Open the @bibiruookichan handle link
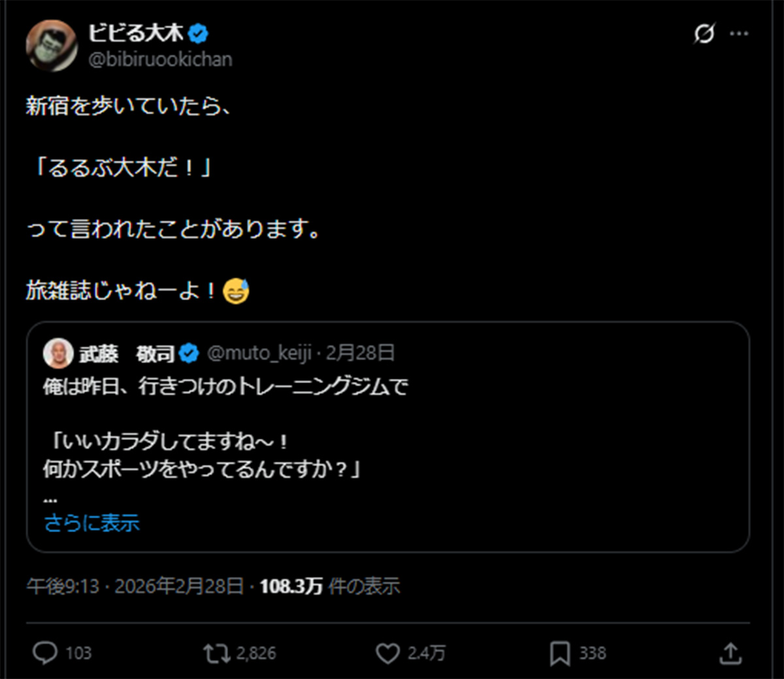Viewport: 784px width, 679px height. (x=160, y=59)
